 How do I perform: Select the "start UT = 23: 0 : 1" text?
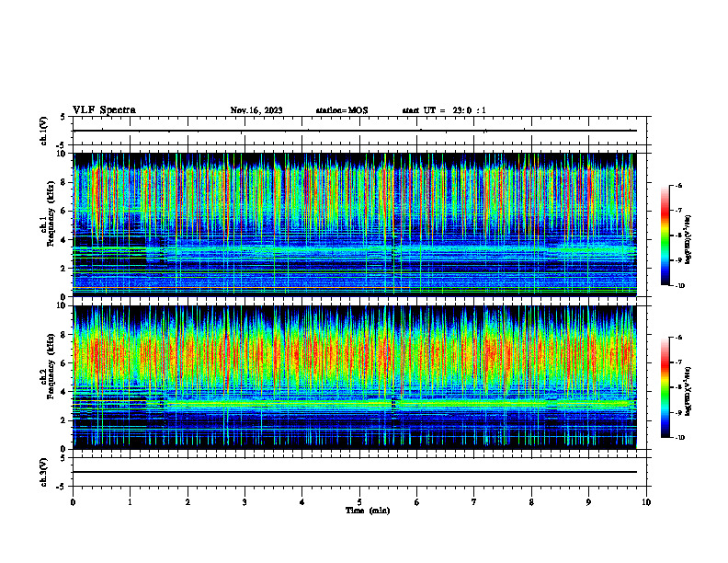[444, 110]
